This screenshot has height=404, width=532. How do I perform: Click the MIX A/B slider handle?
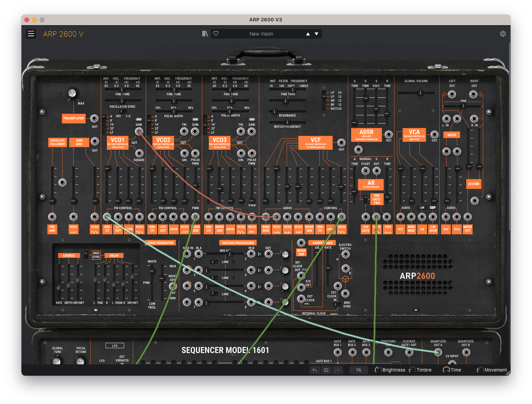tap(230, 254)
